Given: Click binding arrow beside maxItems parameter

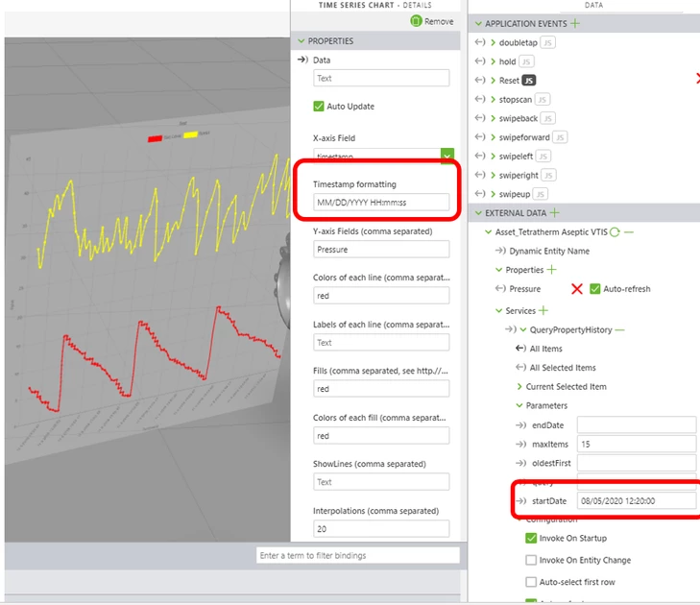Looking at the screenshot, I should point(521,444).
